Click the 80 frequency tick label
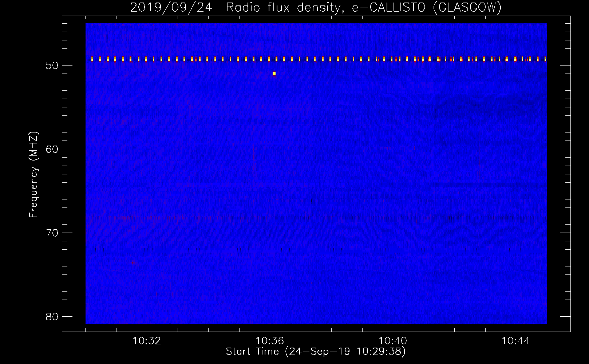Image resolution: width=589 pixels, height=364 pixels. (x=52, y=317)
